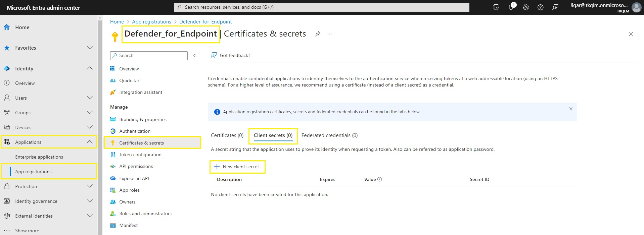Screen dimensions: 644x235
Task: Click the Secret ID column header
Action: [x=479, y=179]
